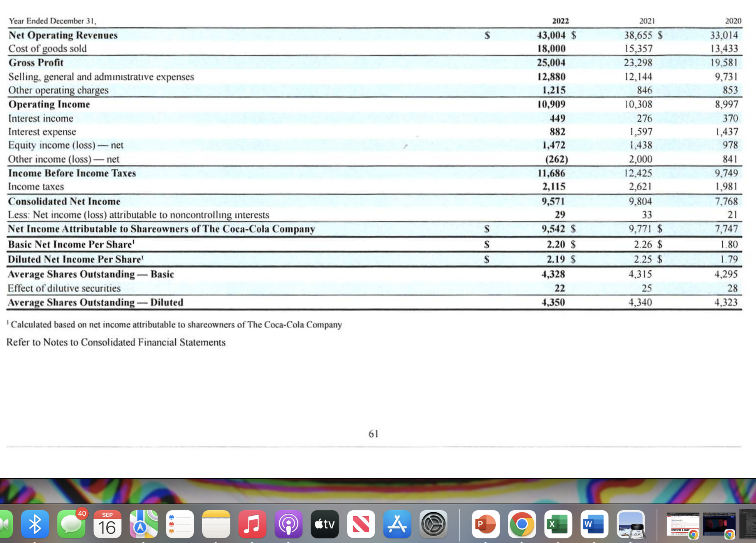Launch Microsoft PowerPoint

point(486,524)
